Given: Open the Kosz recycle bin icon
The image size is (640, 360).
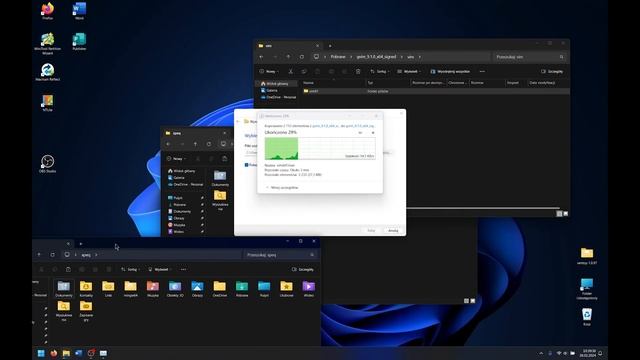Looking at the screenshot, I should pos(587,316).
